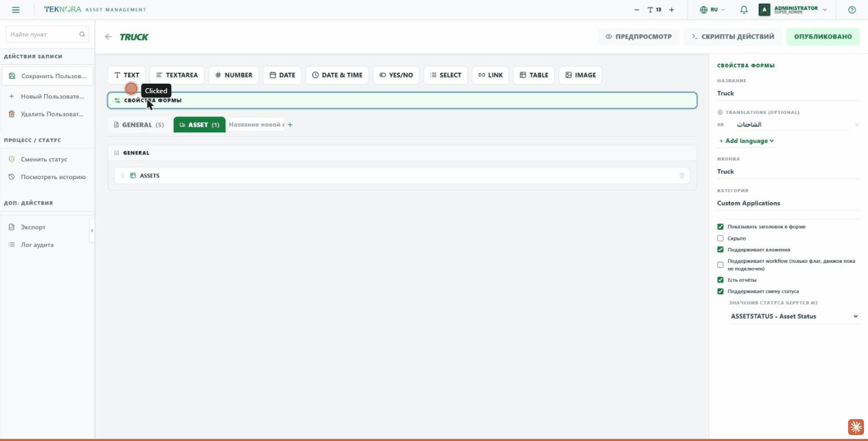Screen dimensions: 868x441
Task: Click the 'Свойства формы' bar
Action: (402, 100)
